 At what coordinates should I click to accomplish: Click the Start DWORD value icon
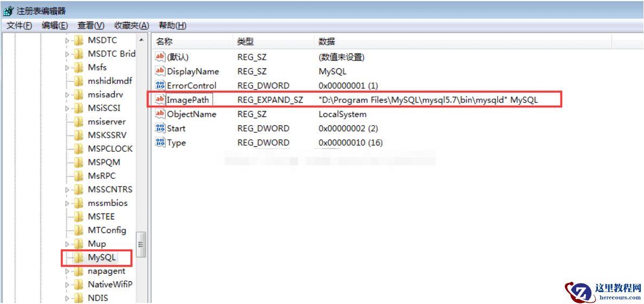(x=160, y=128)
